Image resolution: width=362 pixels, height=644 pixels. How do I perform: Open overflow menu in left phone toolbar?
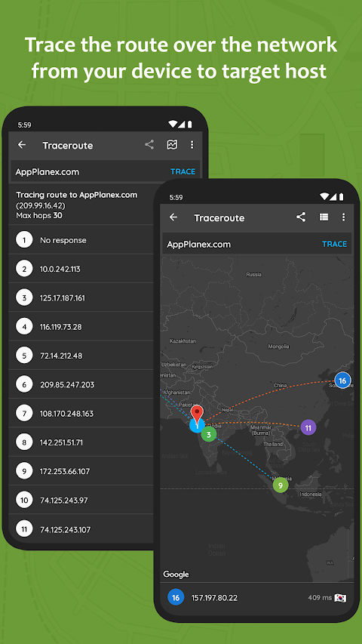[192, 144]
